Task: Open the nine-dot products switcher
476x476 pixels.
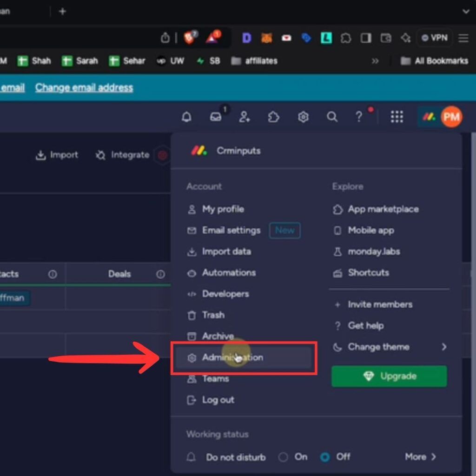Action: tap(397, 117)
